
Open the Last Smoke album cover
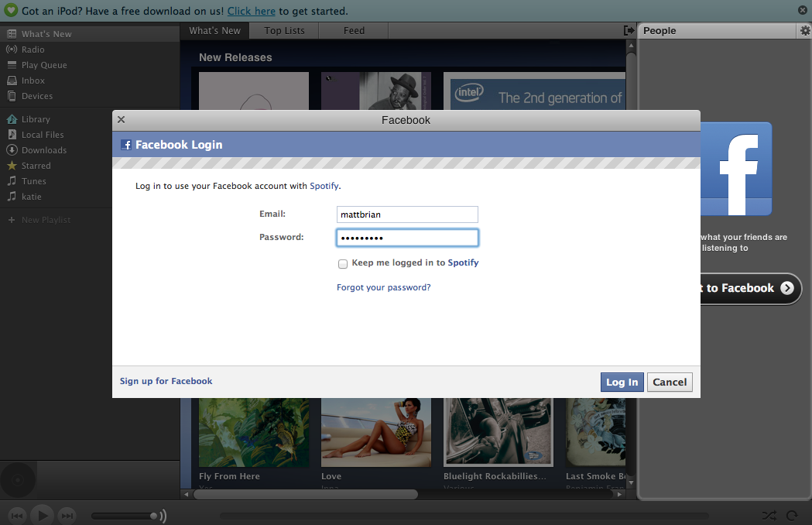pyautogui.click(x=595, y=432)
